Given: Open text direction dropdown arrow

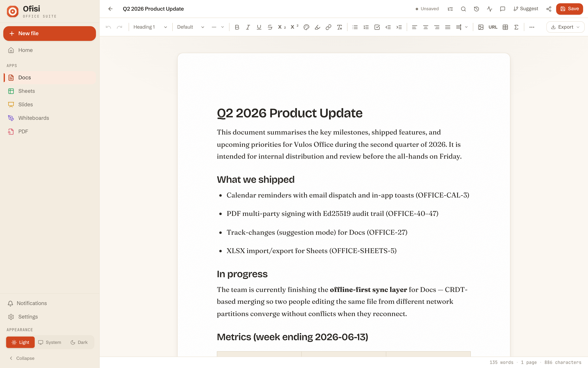Looking at the screenshot, I should click(466, 27).
